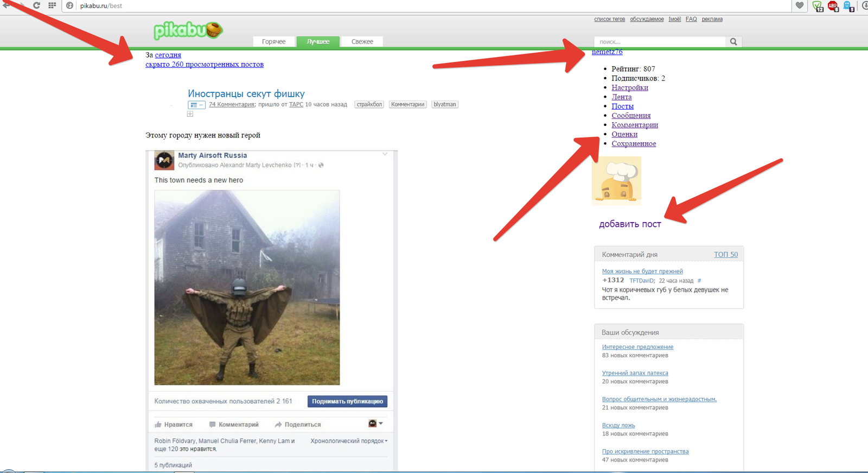Switch to the 'Свежее' tab
868x473 pixels.
coord(362,42)
